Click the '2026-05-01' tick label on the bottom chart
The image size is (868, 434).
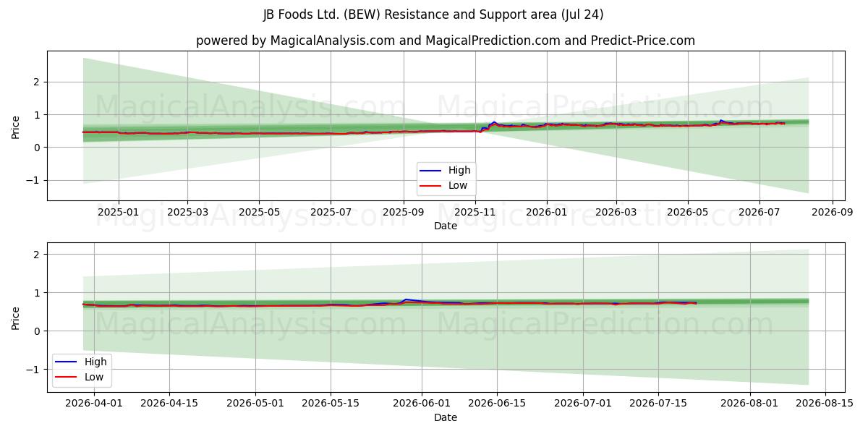255,404
